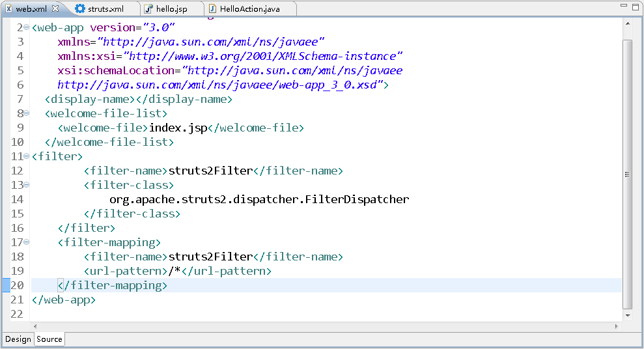Image resolution: width=644 pixels, height=349 pixels.
Task: Switch to the Design view tab
Action: (18, 339)
